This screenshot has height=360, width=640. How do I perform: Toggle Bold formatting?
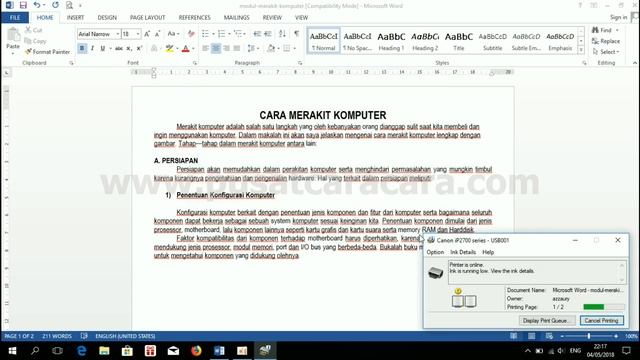[x=82, y=48]
